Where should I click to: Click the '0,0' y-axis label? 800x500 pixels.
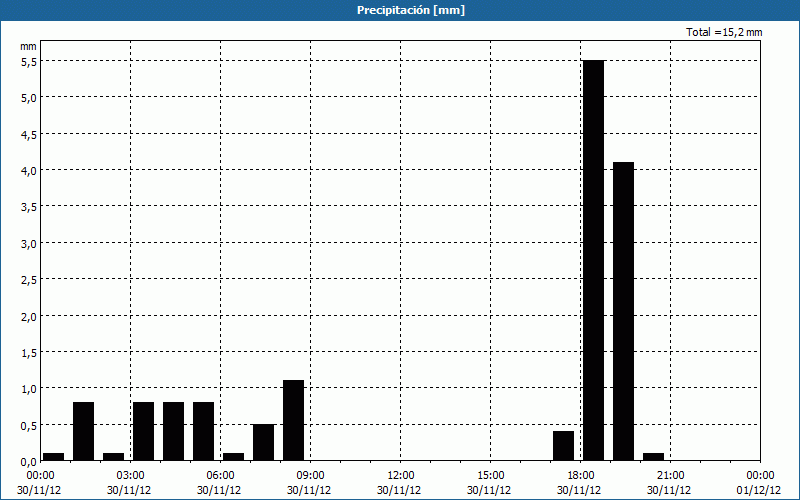click(x=29, y=462)
